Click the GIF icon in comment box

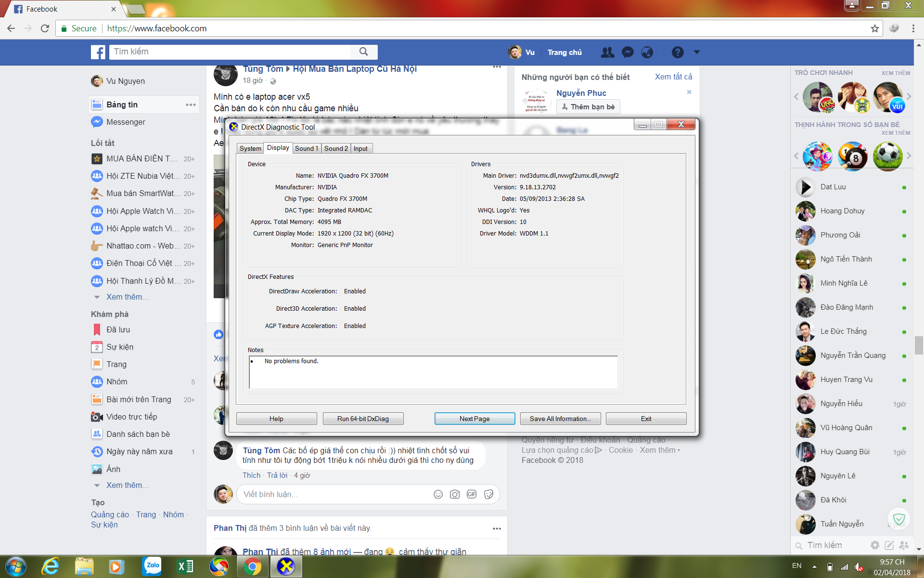(x=472, y=494)
